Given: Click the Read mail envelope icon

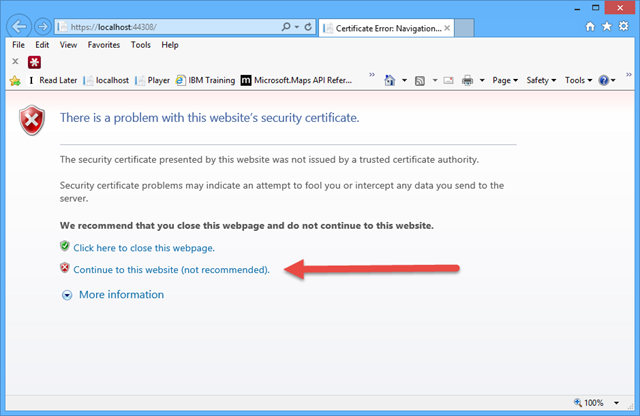Looking at the screenshot, I should 447,80.
